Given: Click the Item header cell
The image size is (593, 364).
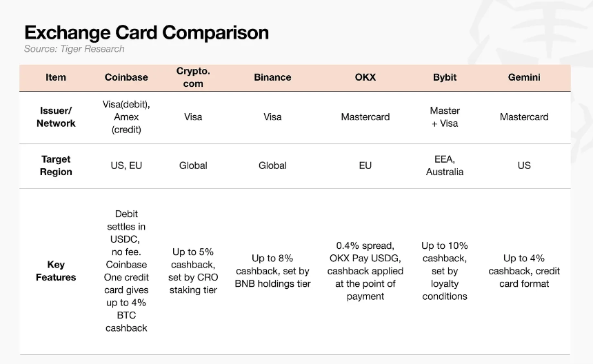Looking at the screenshot, I should [56, 77].
